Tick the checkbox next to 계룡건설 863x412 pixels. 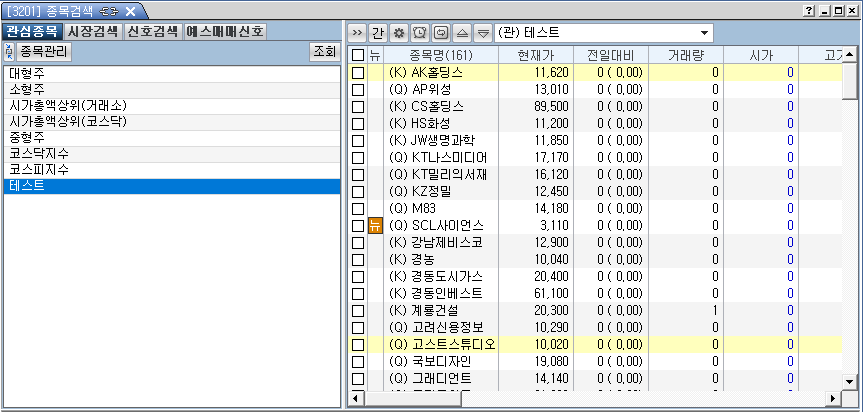click(358, 310)
